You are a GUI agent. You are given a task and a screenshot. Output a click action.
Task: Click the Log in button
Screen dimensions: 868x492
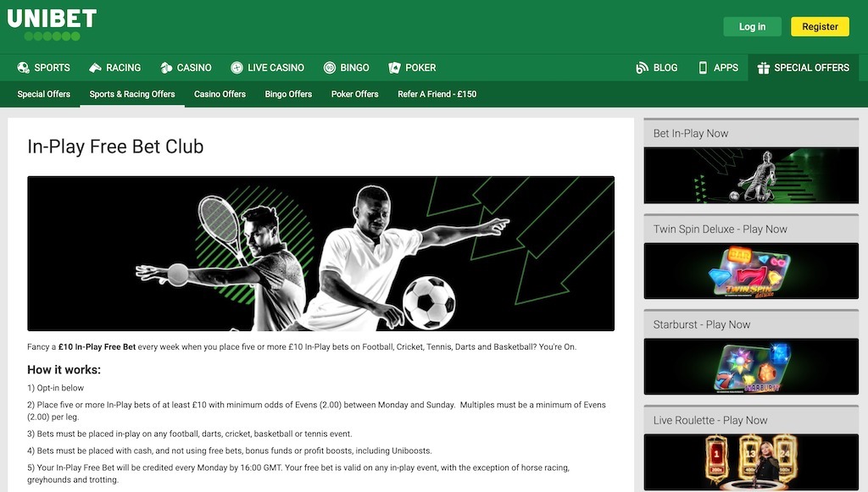753,26
